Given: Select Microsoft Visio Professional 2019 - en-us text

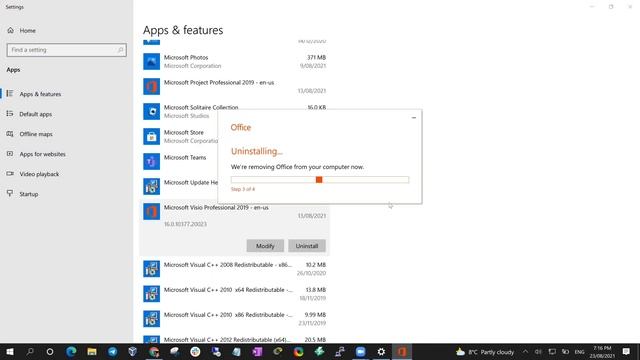Looking at the screenshot, I should (x=216, y=207).
